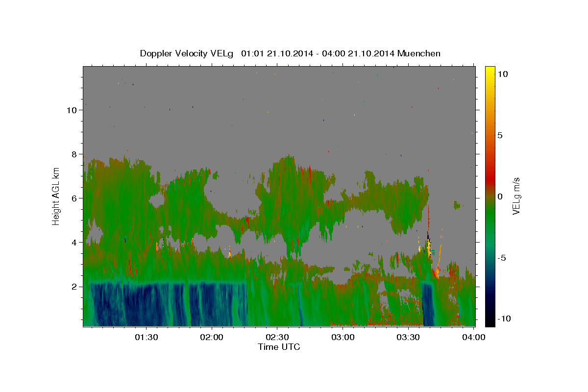Click the colorbar value 5 label

pos(500,135)
